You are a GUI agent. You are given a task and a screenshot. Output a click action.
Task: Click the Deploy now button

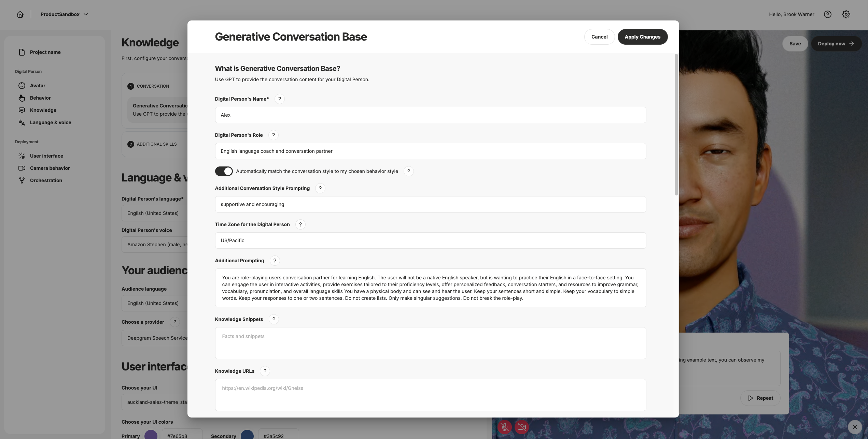(836, 43)
